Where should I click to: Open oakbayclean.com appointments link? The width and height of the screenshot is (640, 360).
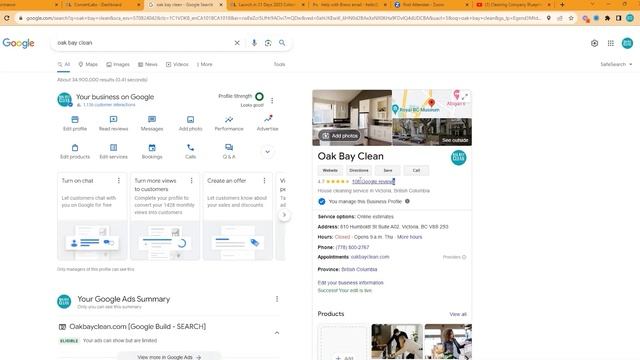pos(370,257)
